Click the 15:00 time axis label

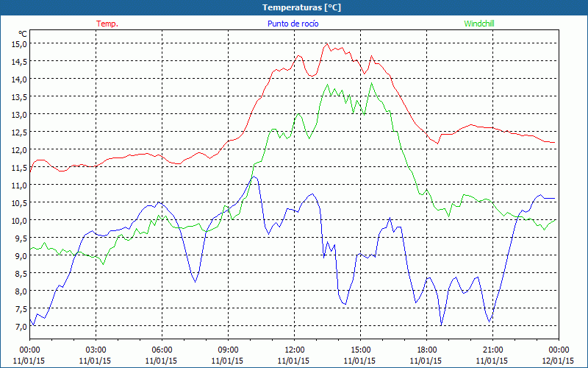click(360, 350)
